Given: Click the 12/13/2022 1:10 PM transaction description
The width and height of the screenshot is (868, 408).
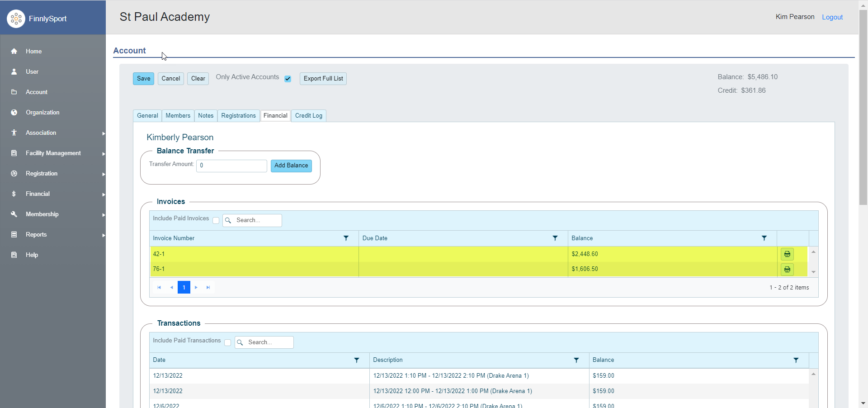Looking at the screenshot, I should [x=451, y=376].
